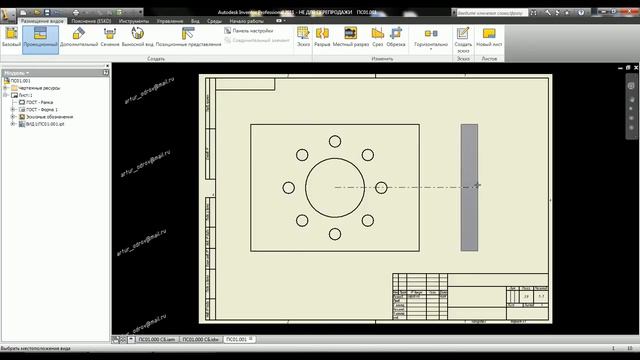Screen dimensions: 640x360
Task: Start the Сечение section view tool
Action: tap(110, 37)
